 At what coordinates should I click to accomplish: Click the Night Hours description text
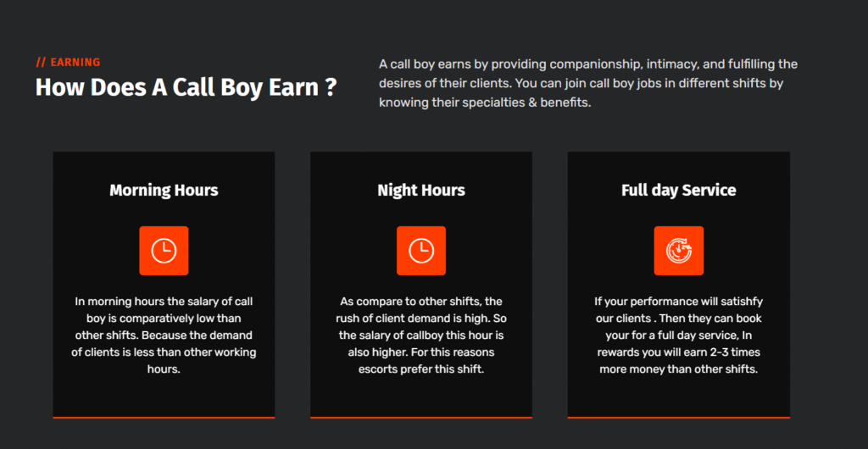(421, 335)
